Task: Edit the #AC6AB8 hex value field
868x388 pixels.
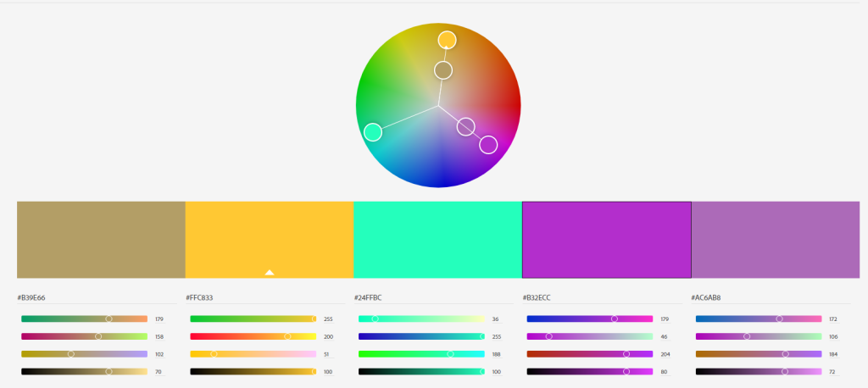Action: (706, 298)
